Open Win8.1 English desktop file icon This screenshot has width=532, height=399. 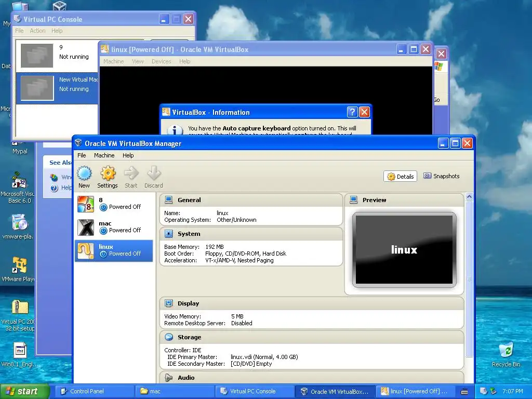(20, 351)
